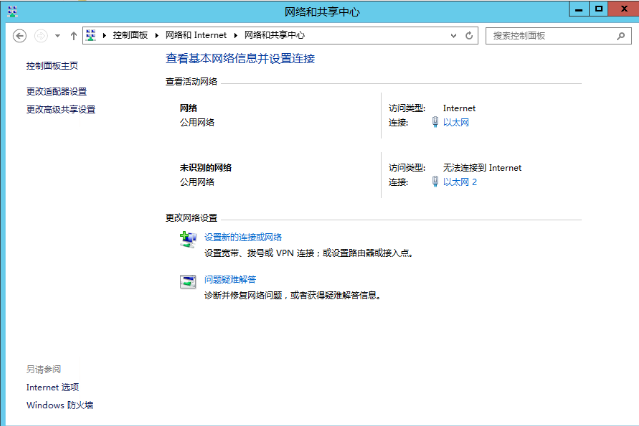Expand the arrow before 网络和共享中心 breadcrumb
Screen dimensions: 639x426
tap(236, 35)
